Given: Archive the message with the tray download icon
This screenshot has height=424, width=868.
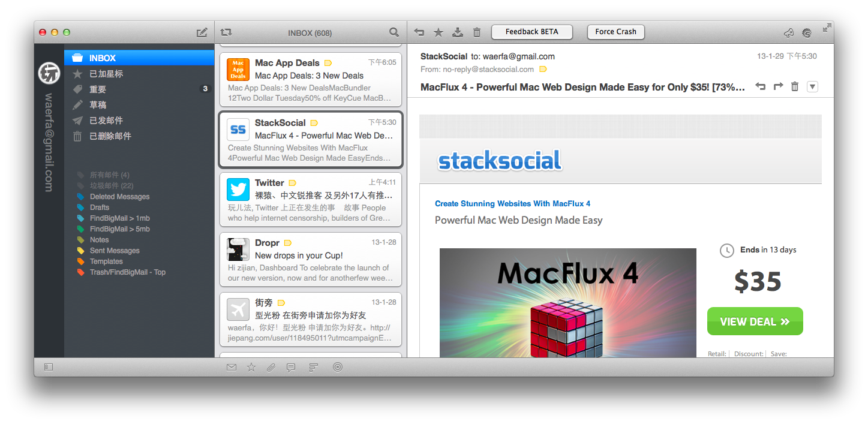Looking at the screenshot, I should point(458,32).
